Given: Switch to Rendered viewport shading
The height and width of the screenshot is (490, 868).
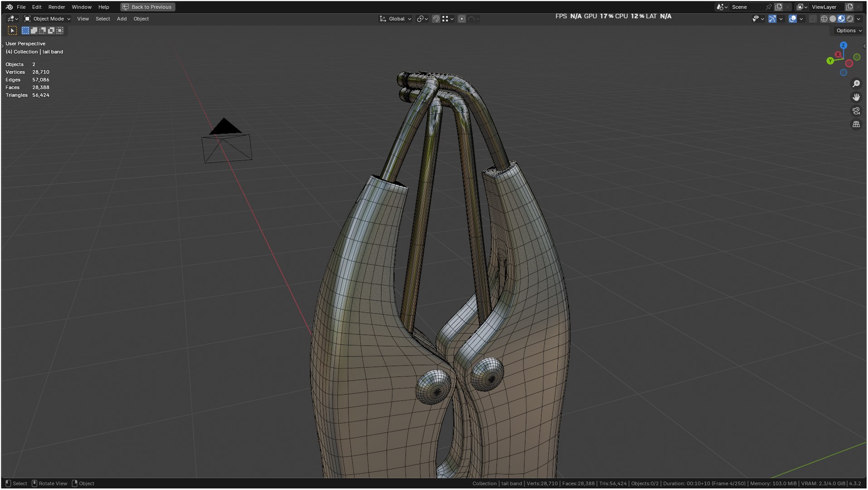Looking at the screenshot, I should (x=850, y=19).
